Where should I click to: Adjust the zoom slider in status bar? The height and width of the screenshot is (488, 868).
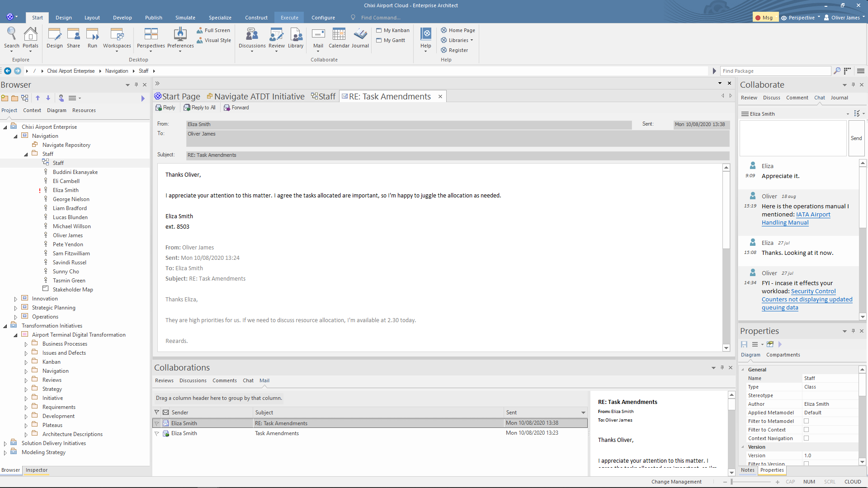pos(732,482)
